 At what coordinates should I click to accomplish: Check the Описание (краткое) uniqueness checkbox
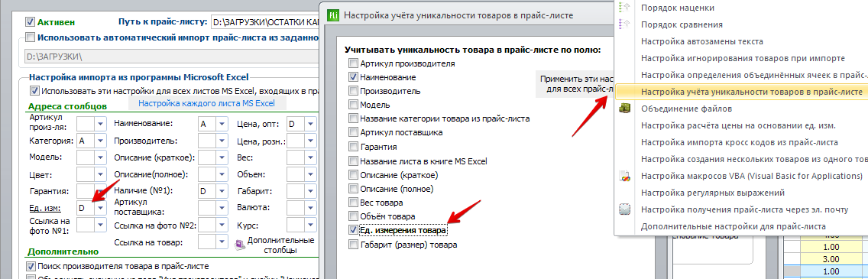tap(353, 176)
